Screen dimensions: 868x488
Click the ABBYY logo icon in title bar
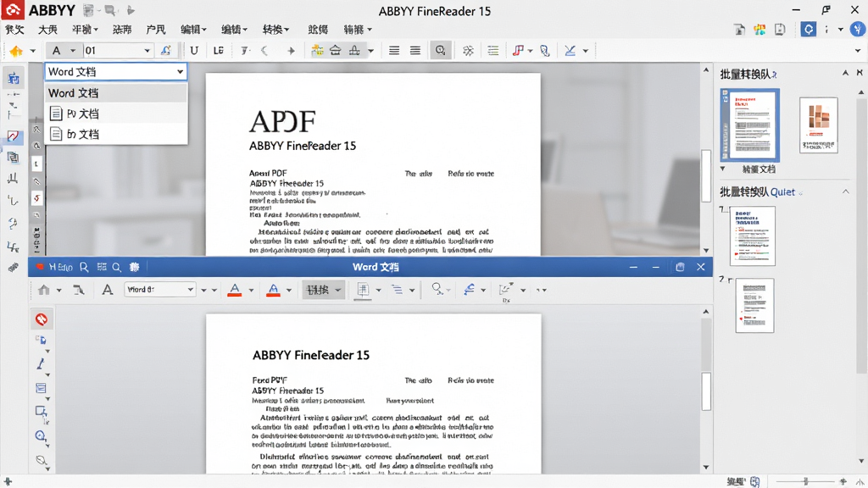pyautogui.click(x=12, y=10)
